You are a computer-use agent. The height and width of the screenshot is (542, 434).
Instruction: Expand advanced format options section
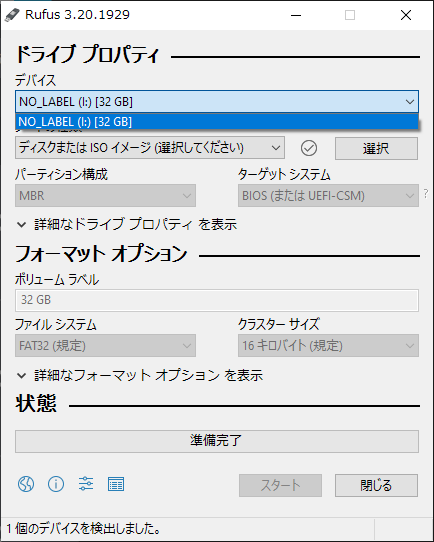tap(140, 375)
